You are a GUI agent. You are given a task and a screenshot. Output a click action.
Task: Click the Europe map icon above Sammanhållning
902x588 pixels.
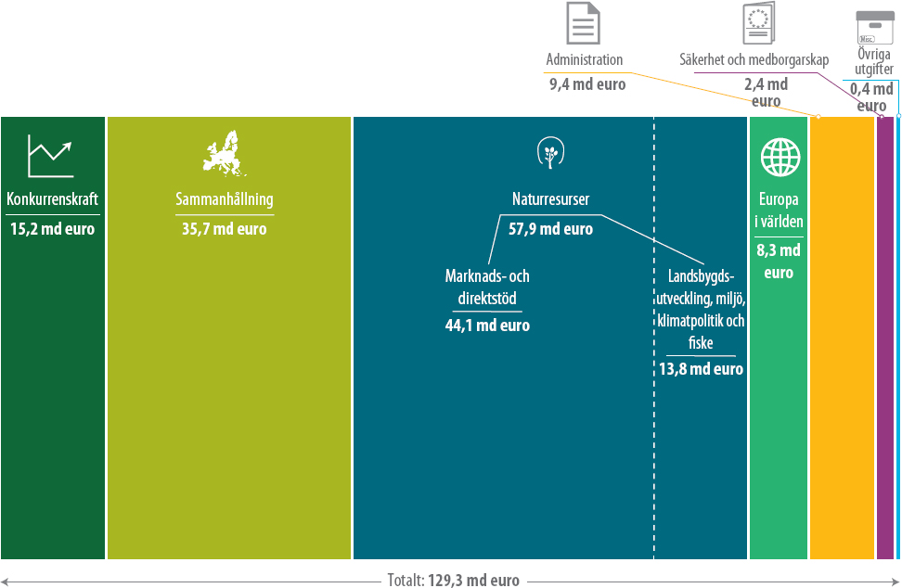225,153
